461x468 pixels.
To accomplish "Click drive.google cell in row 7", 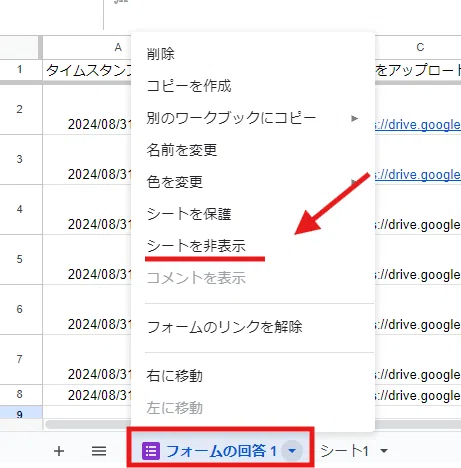I will pos(418,360).
